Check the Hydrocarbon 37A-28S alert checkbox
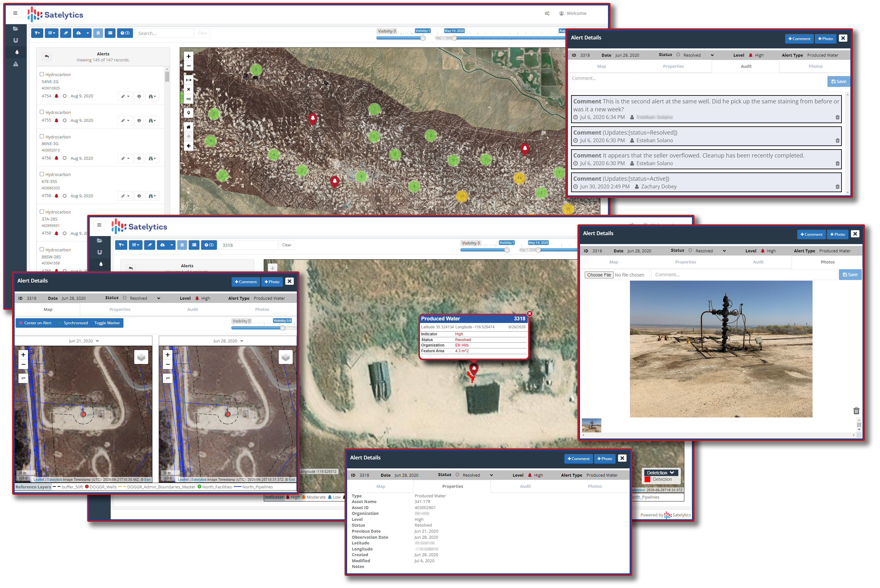This screenshot has width=880, height=588. pyautogui.click(x=42, y=212)
